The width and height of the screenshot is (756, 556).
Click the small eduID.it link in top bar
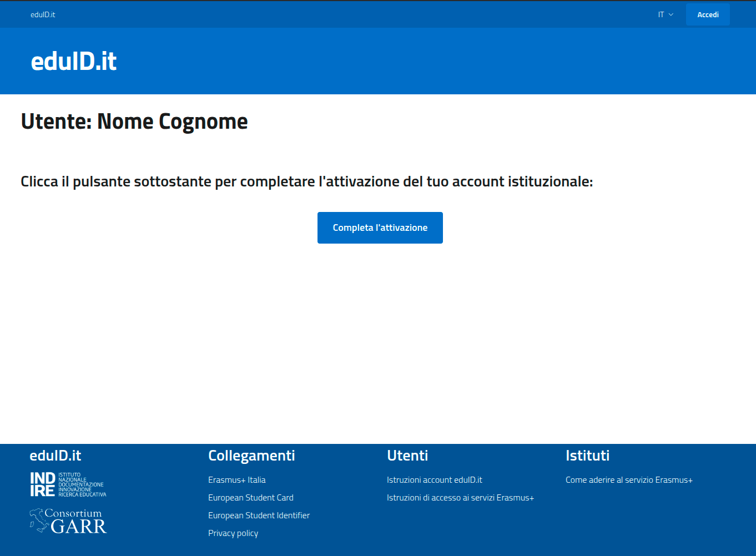coord(43,14)
